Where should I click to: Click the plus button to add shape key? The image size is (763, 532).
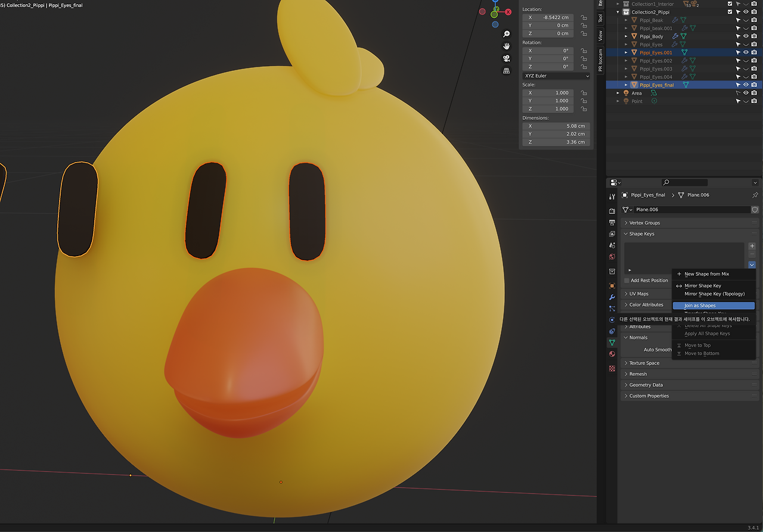(x=752, y=246)
